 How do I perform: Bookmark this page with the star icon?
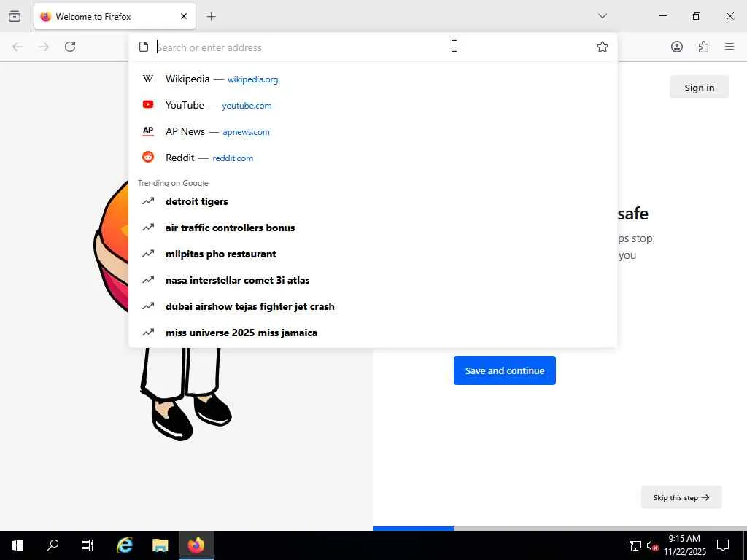point(602,47)
